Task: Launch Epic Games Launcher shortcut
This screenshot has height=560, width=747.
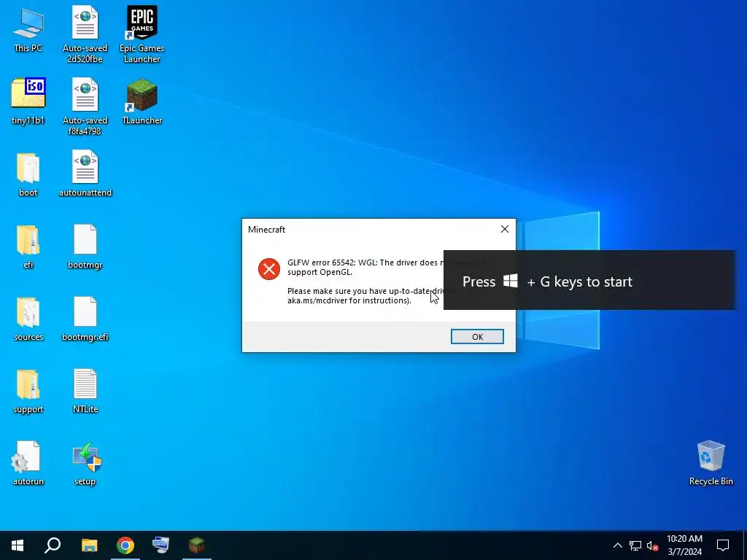Action: [142, 34]
